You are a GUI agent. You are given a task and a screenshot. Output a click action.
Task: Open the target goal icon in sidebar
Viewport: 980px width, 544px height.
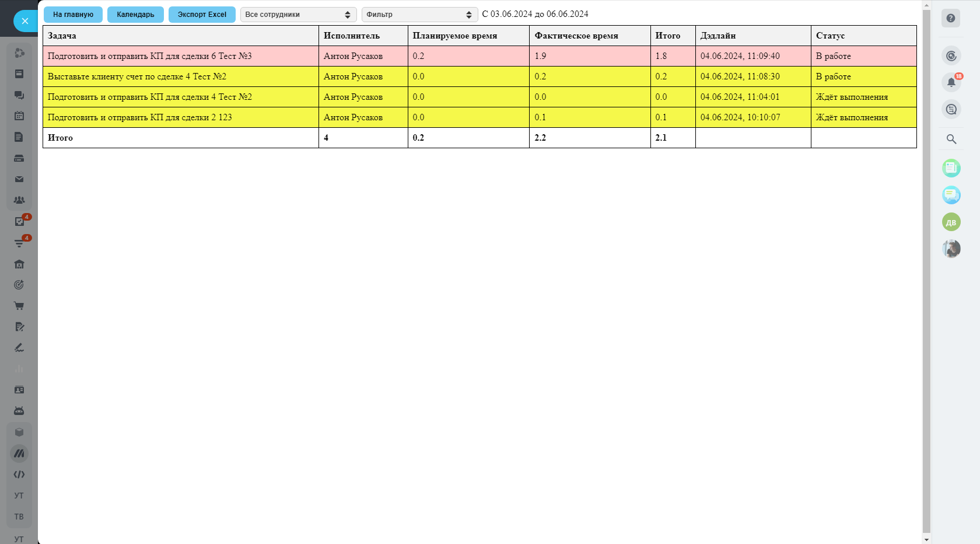tap(19, 285)
